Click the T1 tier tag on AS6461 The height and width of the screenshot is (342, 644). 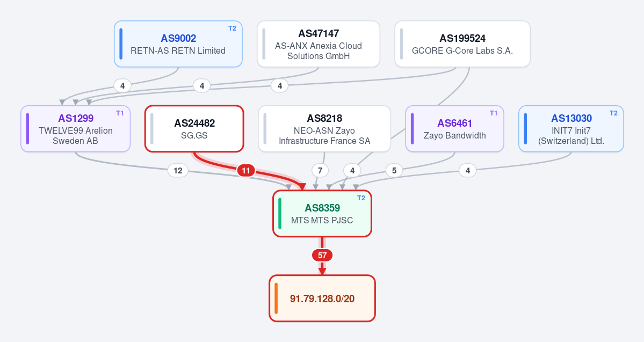click(494, 113)
